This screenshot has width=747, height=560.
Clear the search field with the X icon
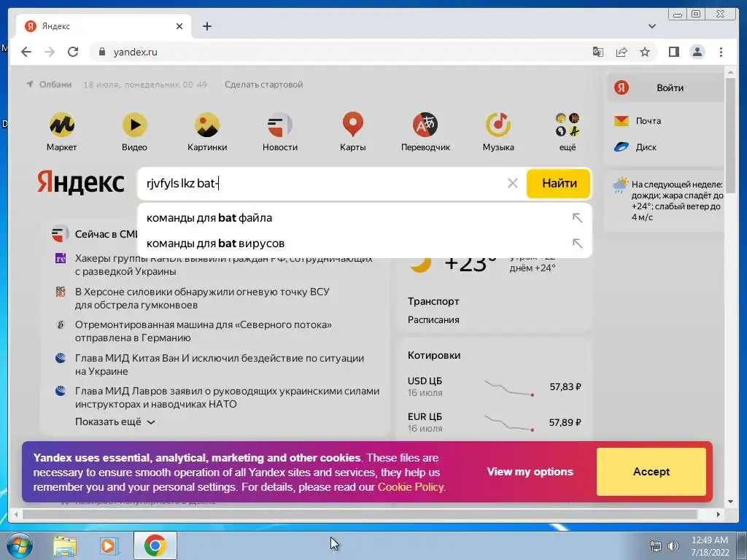[513, 183]
